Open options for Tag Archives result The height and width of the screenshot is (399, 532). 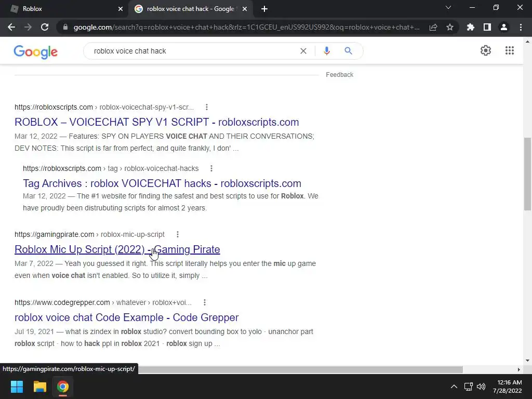tap(211, 168)
